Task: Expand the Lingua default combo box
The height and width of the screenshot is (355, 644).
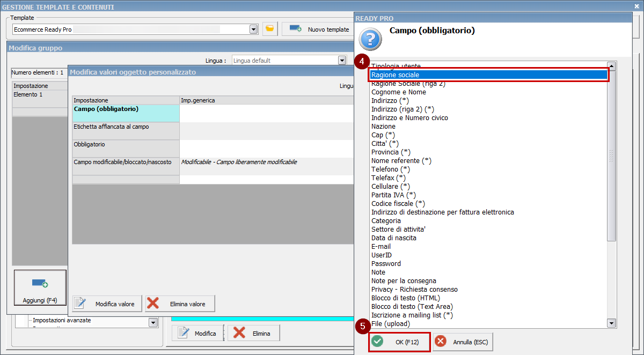Action: 341,61
